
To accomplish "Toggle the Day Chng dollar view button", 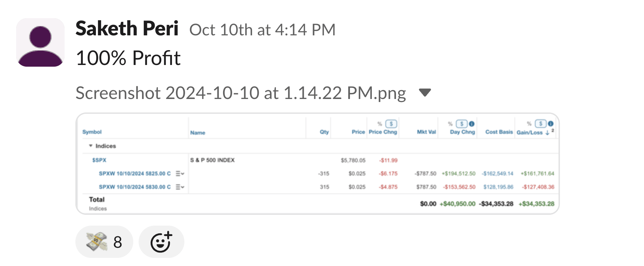I will pyautogui.click(x=462, y=124).
